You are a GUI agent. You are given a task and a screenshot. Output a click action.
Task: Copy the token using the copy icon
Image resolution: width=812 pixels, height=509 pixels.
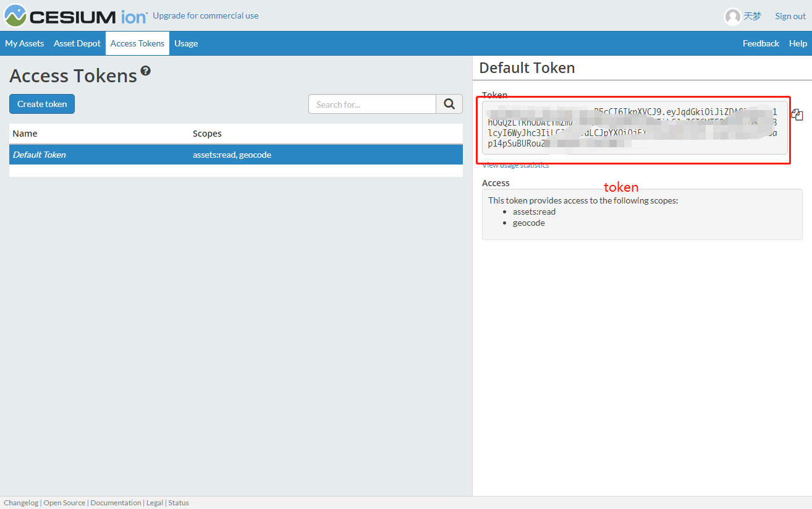797,114
